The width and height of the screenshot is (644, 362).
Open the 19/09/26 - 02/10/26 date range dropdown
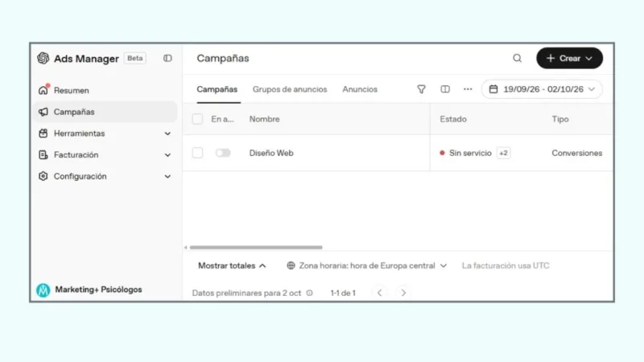point(542,89)
